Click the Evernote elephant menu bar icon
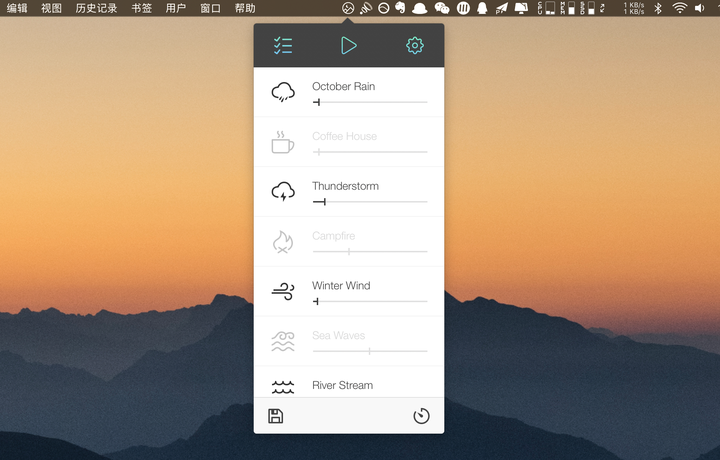The height and width of the screenshot is (460, 720). click(x=400, y=8)
